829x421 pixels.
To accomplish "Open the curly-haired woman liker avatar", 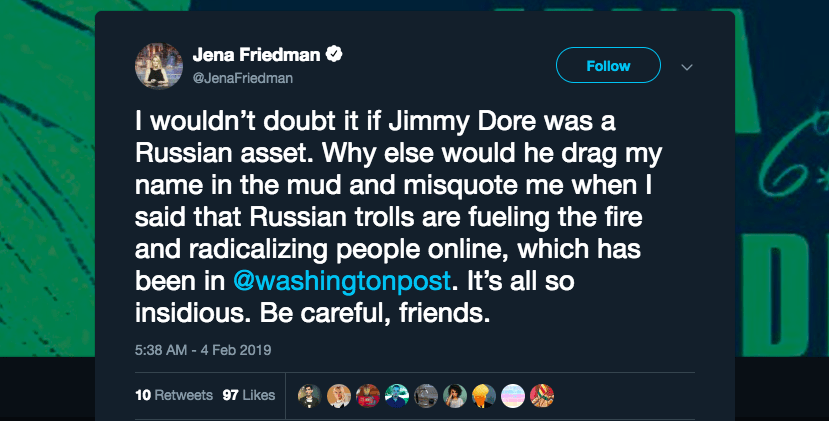I will 455,395.
